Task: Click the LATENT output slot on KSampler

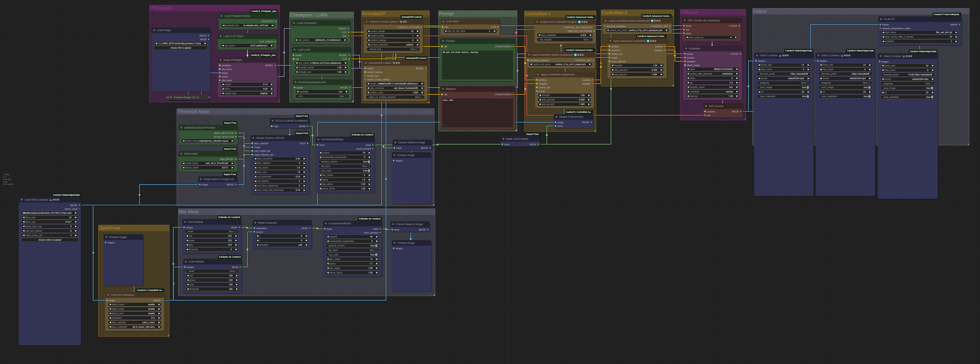Action: [x=740, y=54]
